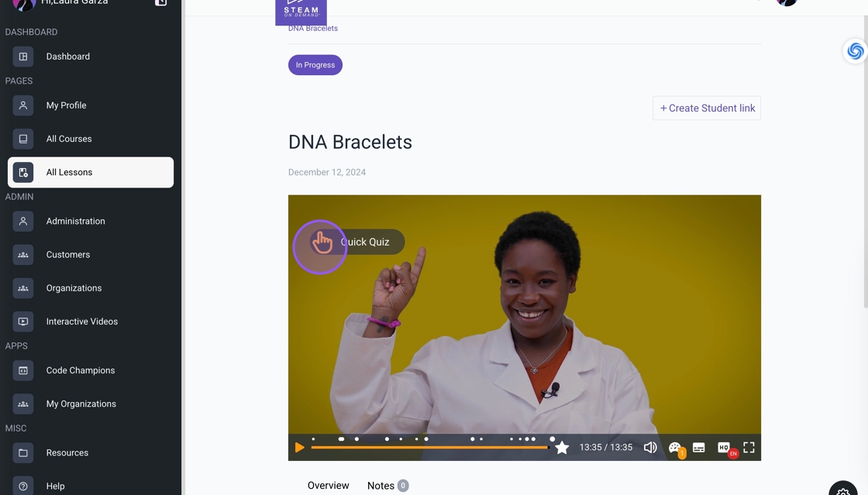The image size is (868, 495).
Task: Toggle subtitles captions icon in player
Action: 698,448
